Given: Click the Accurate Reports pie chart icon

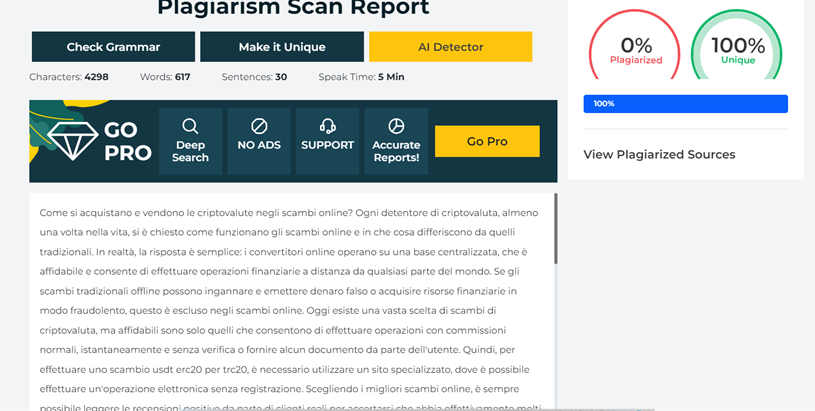Looking at the screenshot, I should (x=396, y=127).
